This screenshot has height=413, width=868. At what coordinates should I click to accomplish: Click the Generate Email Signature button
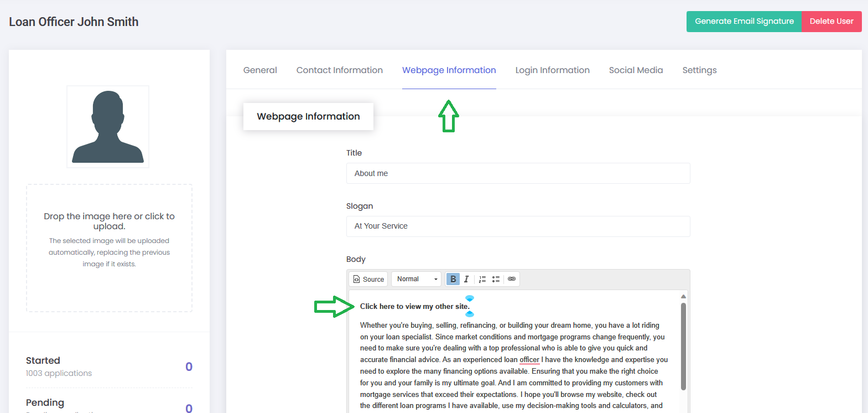tap(744, 22)
